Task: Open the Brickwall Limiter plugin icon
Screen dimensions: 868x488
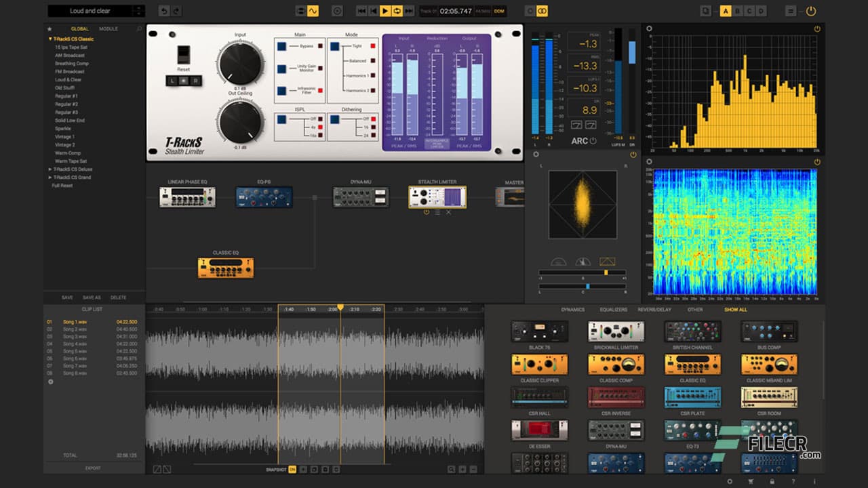Action: 616,331
